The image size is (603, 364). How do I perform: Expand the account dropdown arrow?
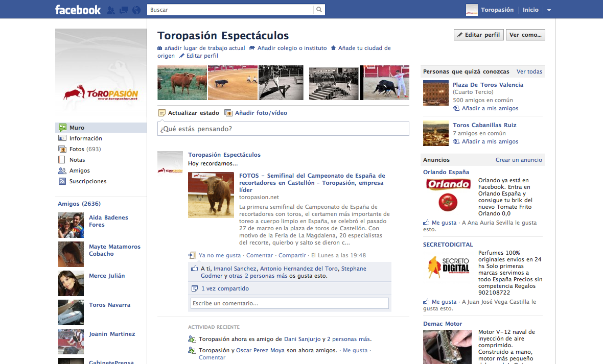[549, 10]
